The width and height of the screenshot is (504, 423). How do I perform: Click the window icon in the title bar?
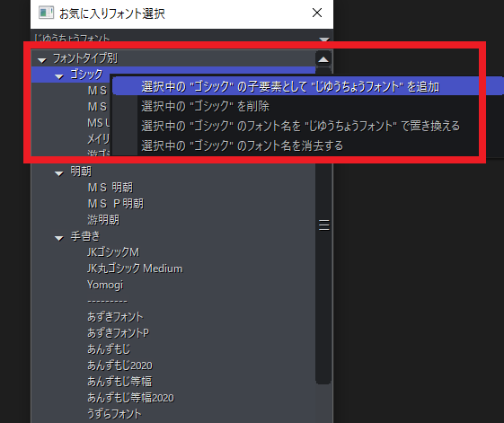46,13
